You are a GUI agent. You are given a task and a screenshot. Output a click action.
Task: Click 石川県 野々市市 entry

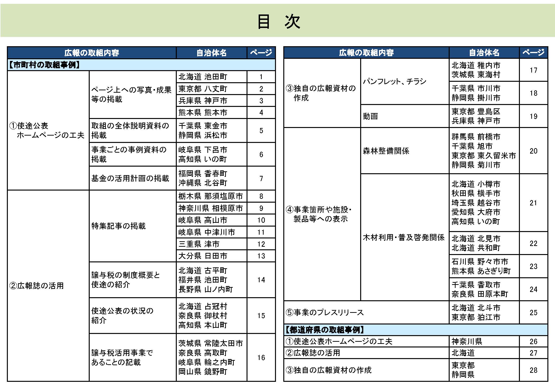point(480,262)
